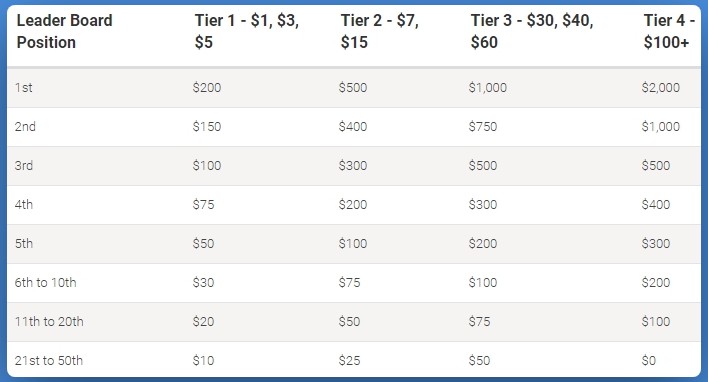Click the $2,000 prize in 1st row

point(661,88)
